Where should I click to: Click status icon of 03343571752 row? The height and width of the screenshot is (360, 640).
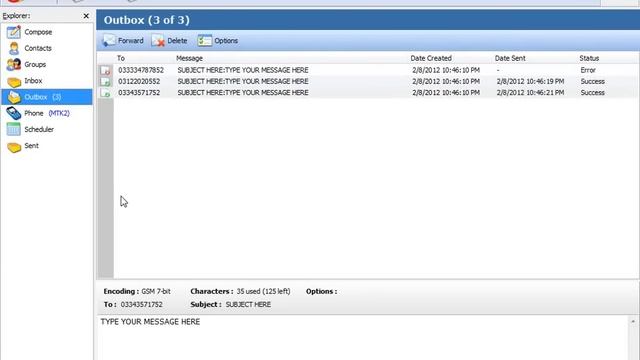(105, 93)
